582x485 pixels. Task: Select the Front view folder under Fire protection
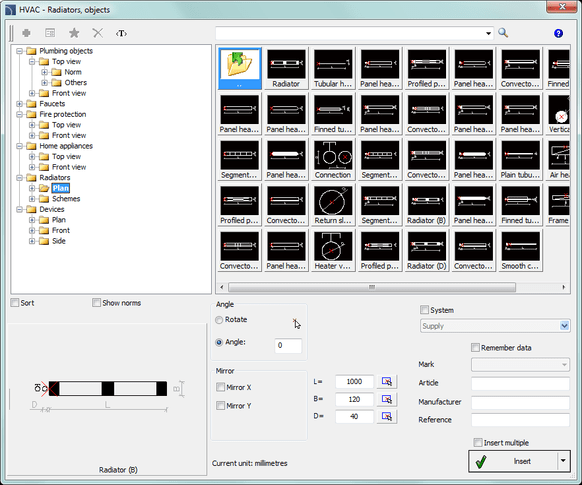[x=69, y=135]
